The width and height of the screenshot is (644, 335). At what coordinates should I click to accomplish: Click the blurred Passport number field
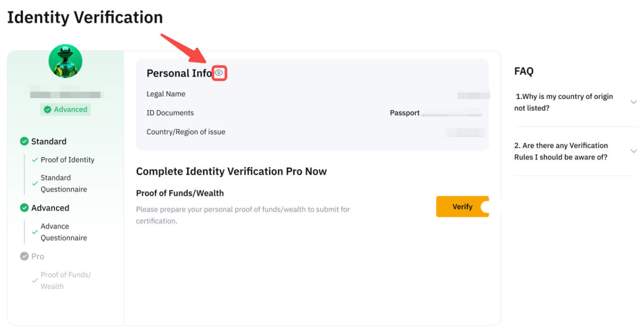coord(451,113)
